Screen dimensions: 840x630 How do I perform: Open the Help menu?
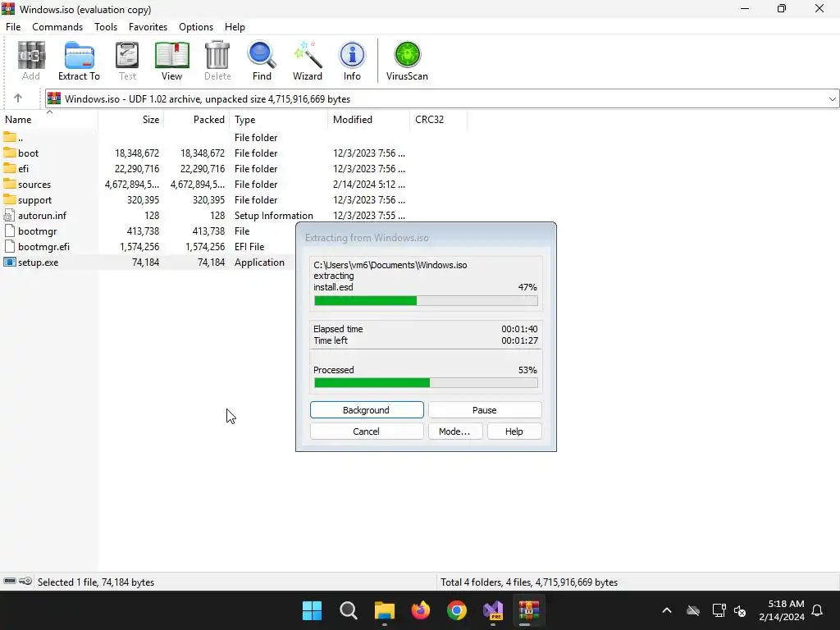coord(235,27)
